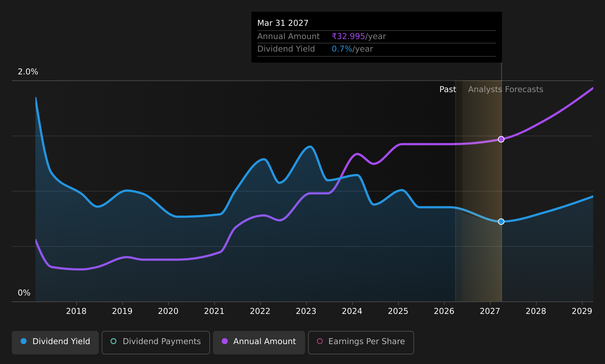Select the purple data point at Mar 2027

click(x=501, y=139)
